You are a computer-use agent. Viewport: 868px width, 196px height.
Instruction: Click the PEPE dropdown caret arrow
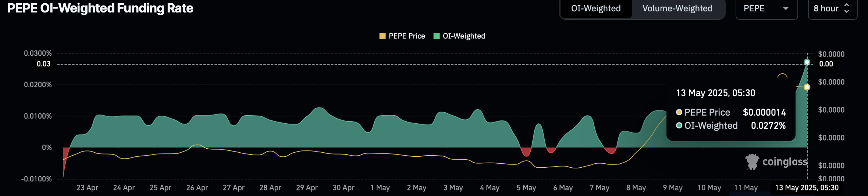(x=786, y=8)
